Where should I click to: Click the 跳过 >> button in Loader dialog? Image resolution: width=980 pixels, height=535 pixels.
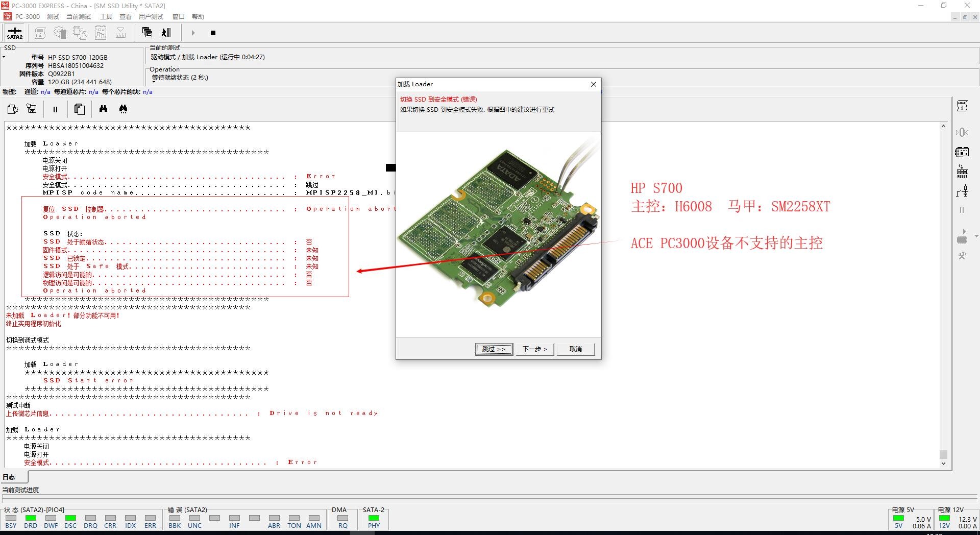(x=494, y=349)
